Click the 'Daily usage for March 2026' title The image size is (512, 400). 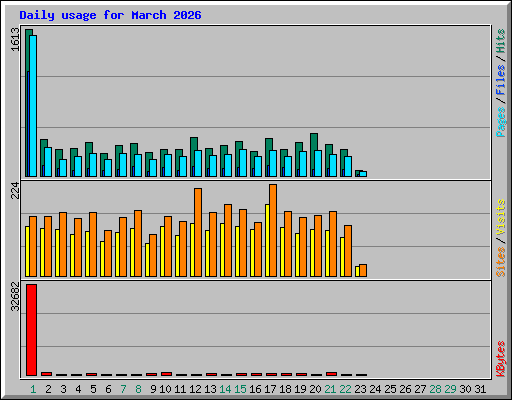point(110,15)
